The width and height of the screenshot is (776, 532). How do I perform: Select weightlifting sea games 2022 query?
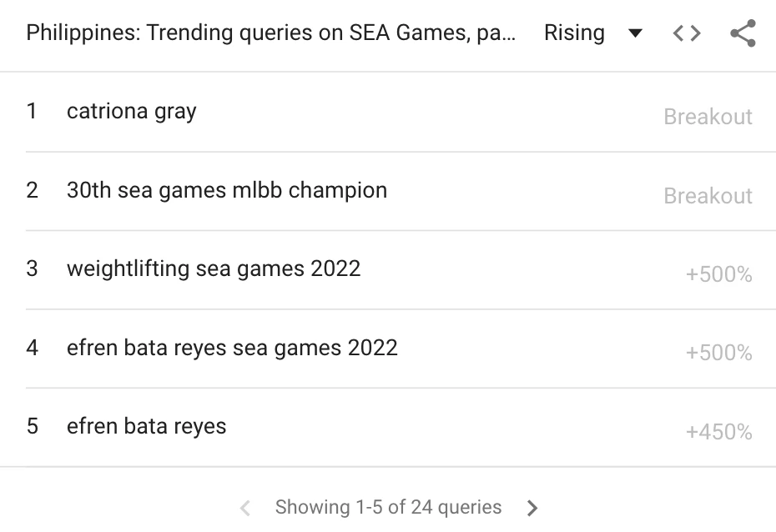point(214,269)
